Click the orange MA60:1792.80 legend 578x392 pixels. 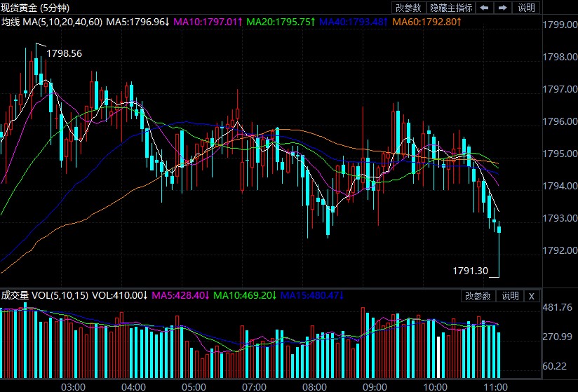pos(426,22)
